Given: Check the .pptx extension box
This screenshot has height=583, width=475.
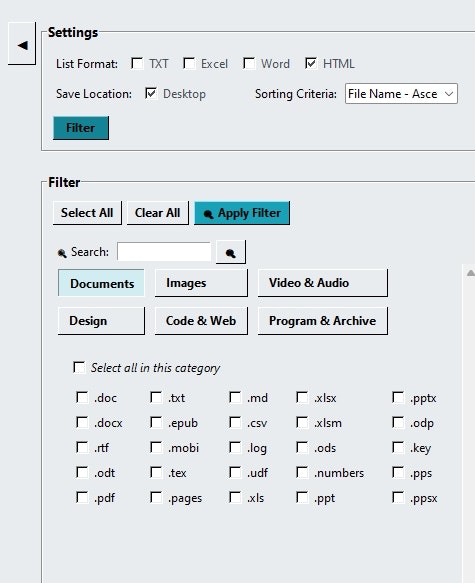Looking at the screenshot, I should click(x=398, y=397).
